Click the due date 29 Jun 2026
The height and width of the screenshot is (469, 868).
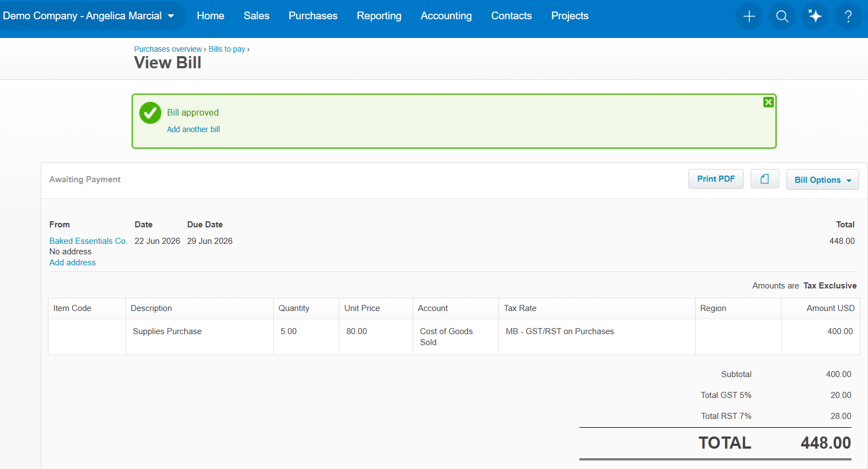point(210,241)
